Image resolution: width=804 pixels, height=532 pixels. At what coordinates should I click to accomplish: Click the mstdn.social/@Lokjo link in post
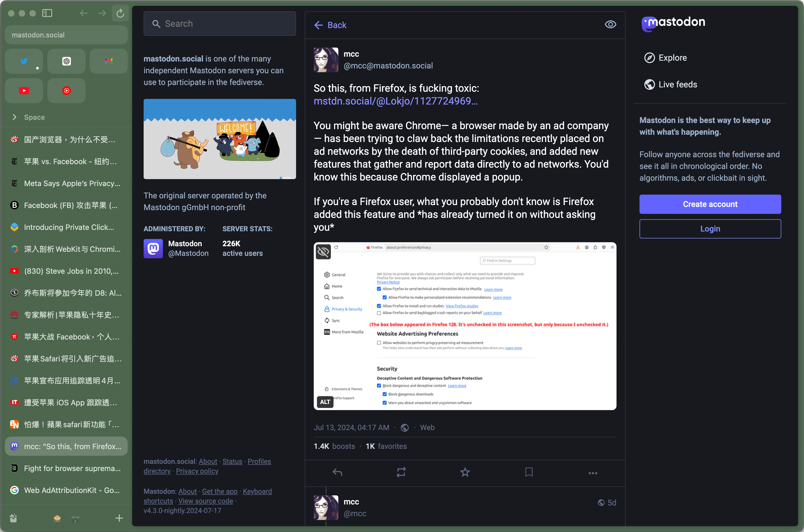(x=397, y=101)
